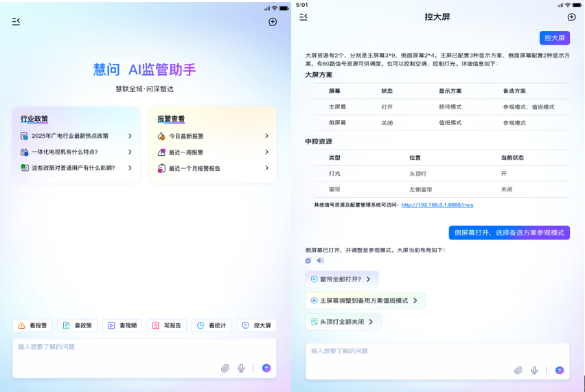Click the plus icon on the home screen

pos(273,22)
